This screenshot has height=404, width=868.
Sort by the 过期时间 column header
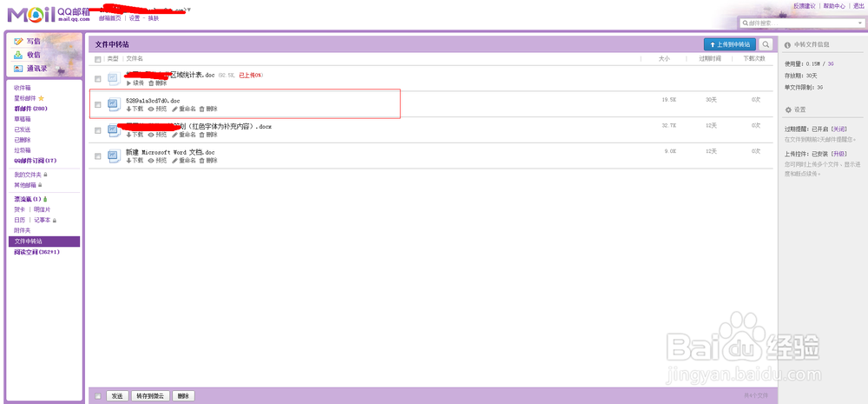(710, 59)
